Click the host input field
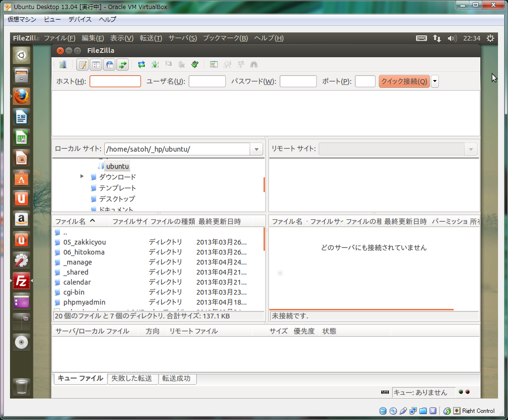Image resolution: width=508 pixels, height=420 pixels. tap(115, 82)
